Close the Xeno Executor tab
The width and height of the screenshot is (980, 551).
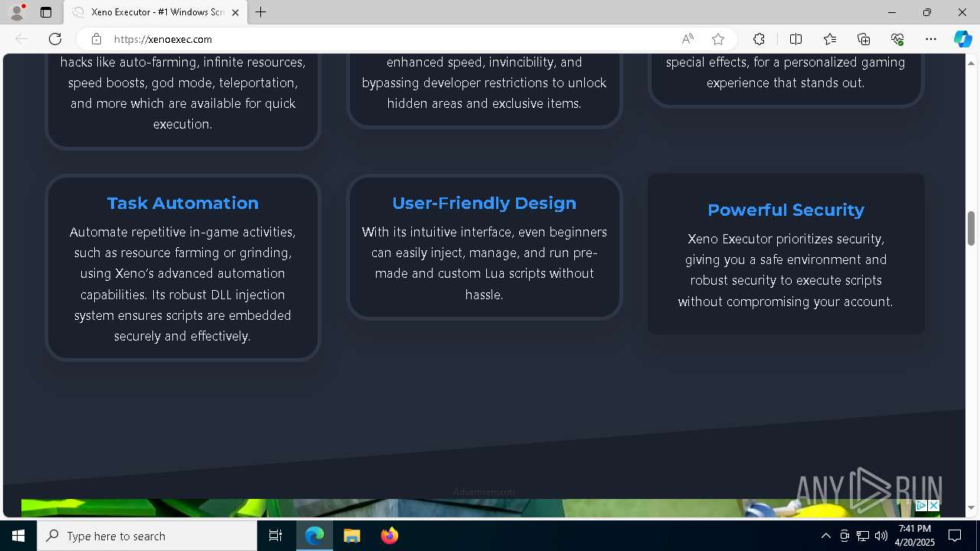click(235, 12)
